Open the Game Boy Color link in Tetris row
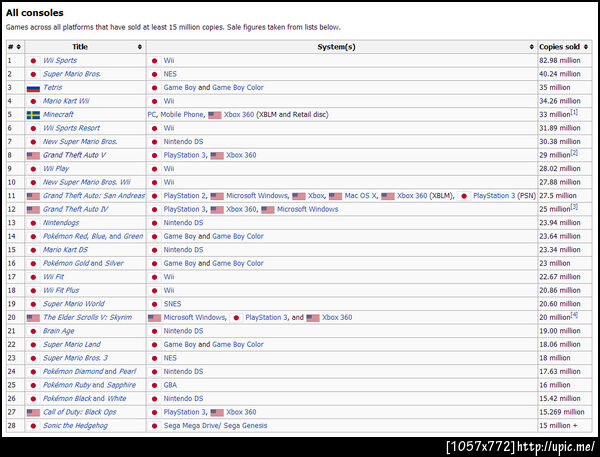This screenshot has height=457, width=600. click(238, 87)
